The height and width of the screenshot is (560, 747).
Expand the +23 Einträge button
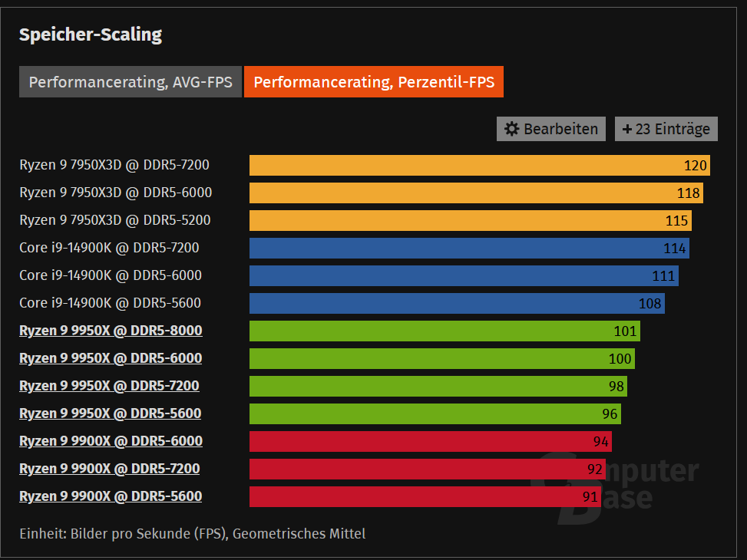[x=666, y=129]
